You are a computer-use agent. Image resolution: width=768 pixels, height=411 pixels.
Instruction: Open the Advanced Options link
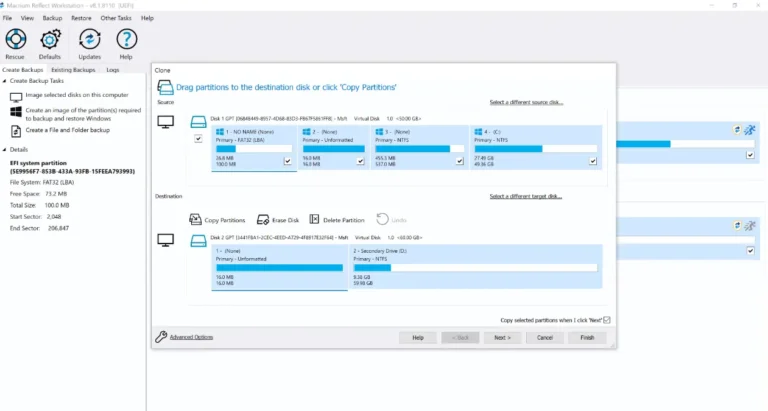191,337
